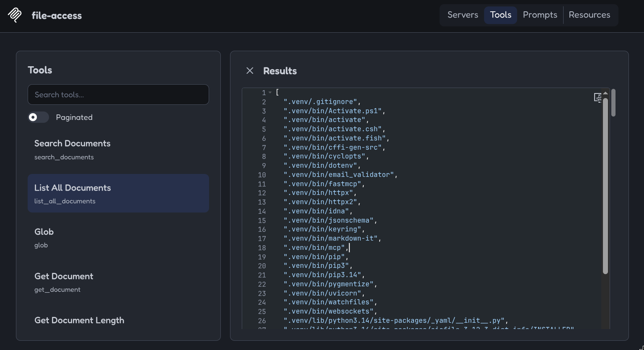Image resolution: width=644 pixels, height=350 pixels.
Task: Click the "_yaml/__init__.py" path line
Action: point(396,321)
